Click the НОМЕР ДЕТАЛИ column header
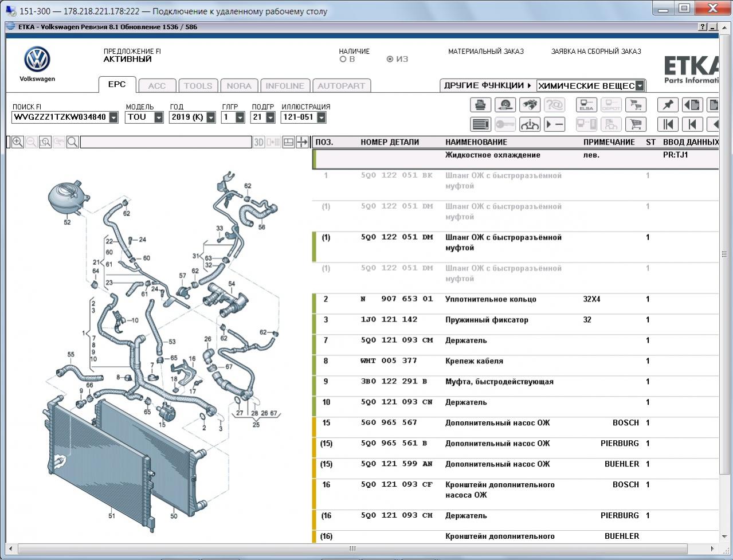Image resolution: width=733 pixels, height=560 pixels. [x=390, y=142]
